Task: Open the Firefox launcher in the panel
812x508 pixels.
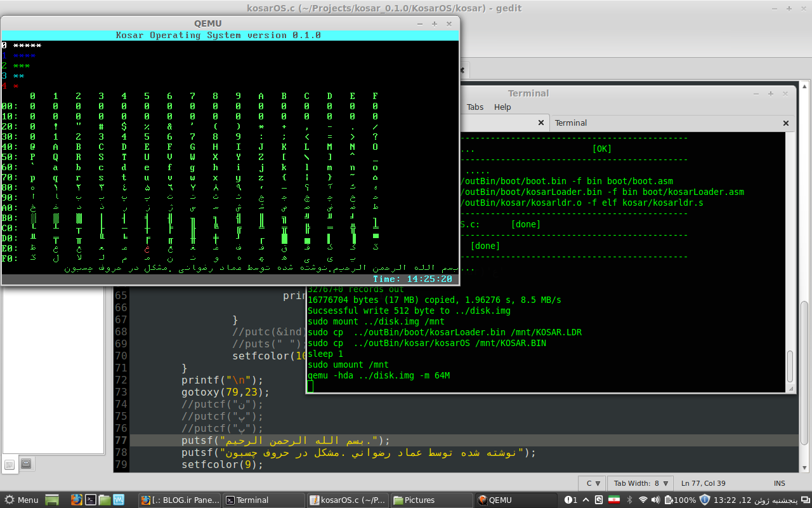Action: tap(76, 500)
